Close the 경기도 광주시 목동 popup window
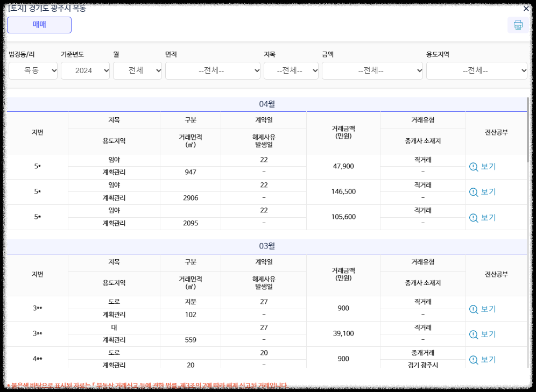Viewport: 536px width, 392px height. [526, 9]
